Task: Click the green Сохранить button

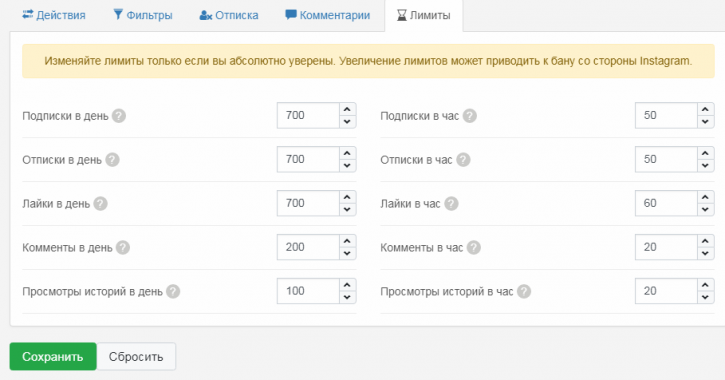Action: point(53,356)
